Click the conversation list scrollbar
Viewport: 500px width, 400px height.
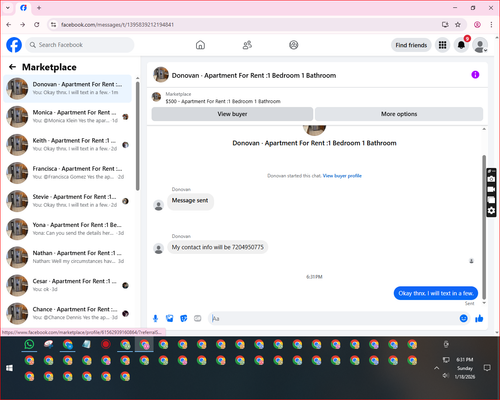137,136
